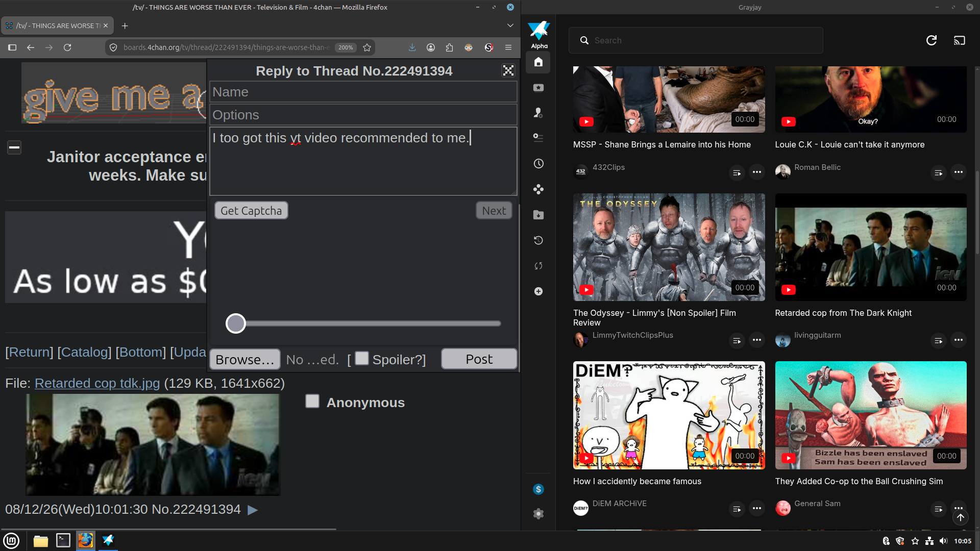Open the Firefox account icon
Viewport: 980px width, 551px height.
[x=431, y=47]
